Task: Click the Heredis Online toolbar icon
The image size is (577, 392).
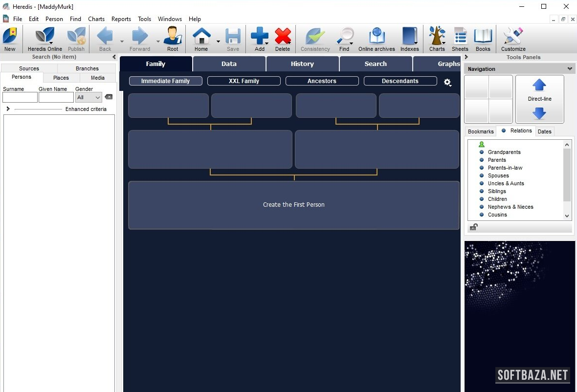Action: pos(44,37)
